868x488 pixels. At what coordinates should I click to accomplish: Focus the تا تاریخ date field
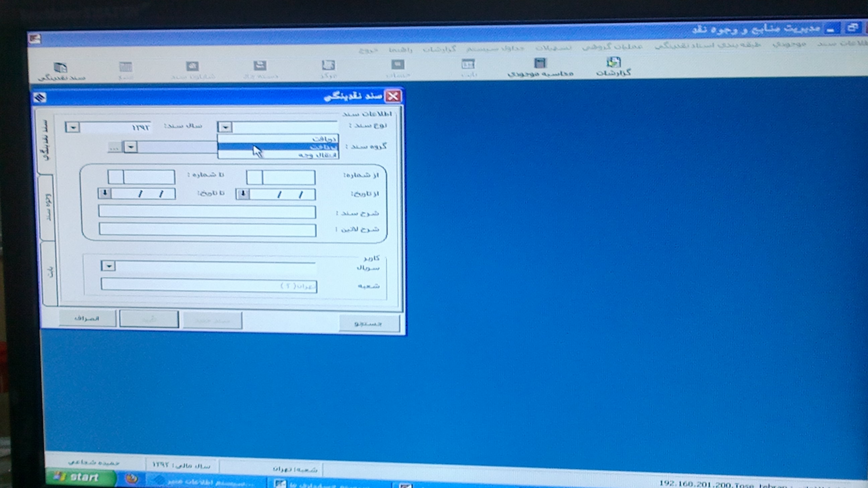pyautogui.click(x=143, y=194)
